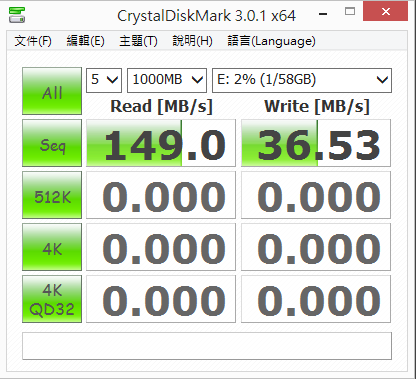Click the Read [MB/s] column header
This screenshot has width=416, height=379.
tap(161, 107)
